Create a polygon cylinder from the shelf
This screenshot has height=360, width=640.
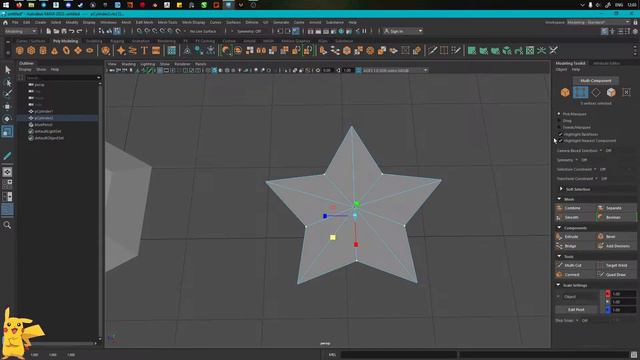[x=43, y=51]
